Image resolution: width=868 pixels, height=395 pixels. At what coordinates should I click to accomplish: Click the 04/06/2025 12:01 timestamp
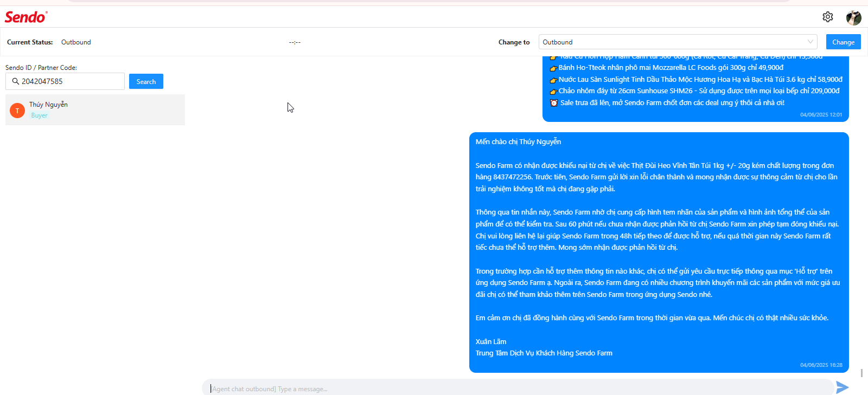click(x=821, y=115)
